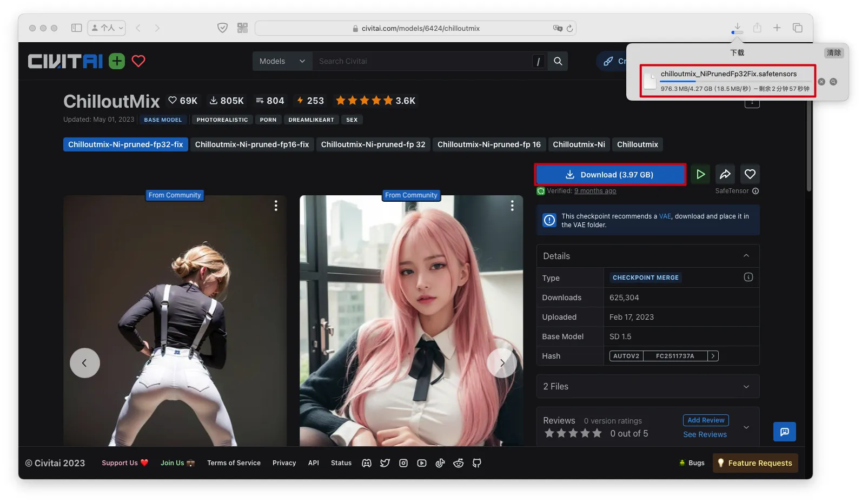Click the page translate icon in address bar
The height and width of the screenshot is (502, 868).
click(558, 28)
